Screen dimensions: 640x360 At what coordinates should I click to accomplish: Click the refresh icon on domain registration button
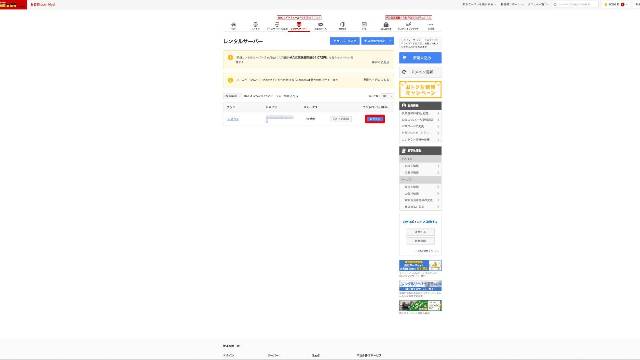pos(404,72)
